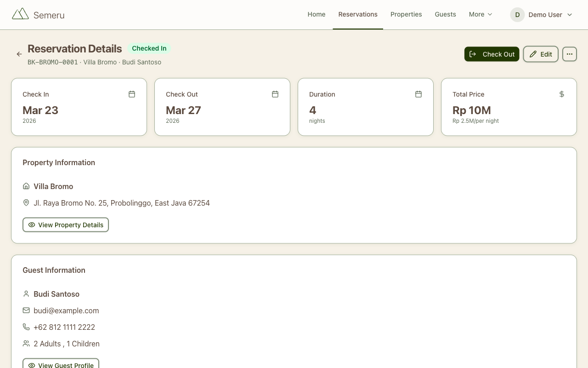
Task: Click the Property Information heading
Action: [x=59, y=162]
